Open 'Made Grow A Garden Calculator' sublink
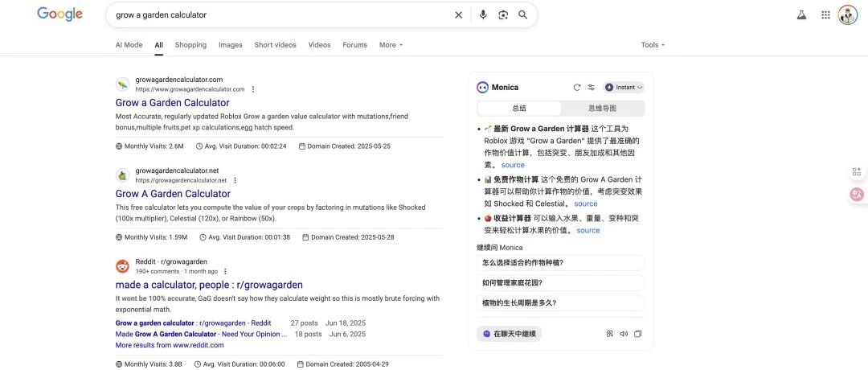The image size is (868, 370). click(201, 334)
